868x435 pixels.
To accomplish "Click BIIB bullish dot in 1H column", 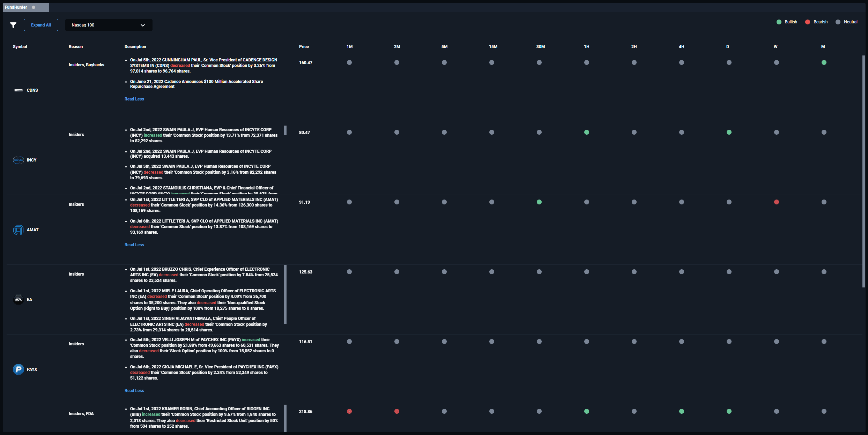I will pos(587,411).
